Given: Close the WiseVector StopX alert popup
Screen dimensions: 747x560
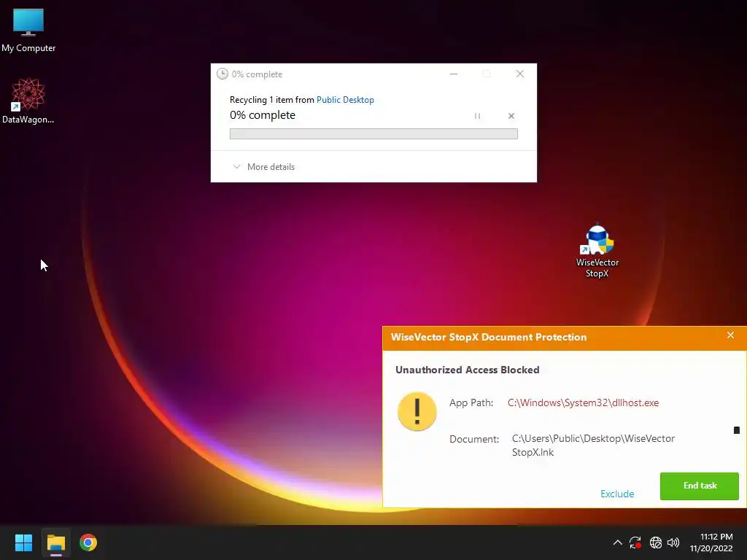Looking at the screenshot, I should 730,335.
